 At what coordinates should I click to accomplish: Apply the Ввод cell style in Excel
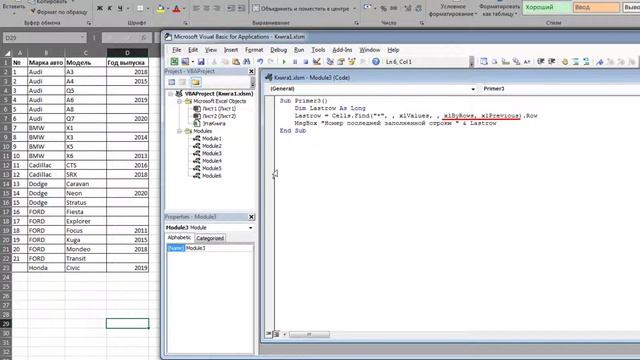pos(596,7)
